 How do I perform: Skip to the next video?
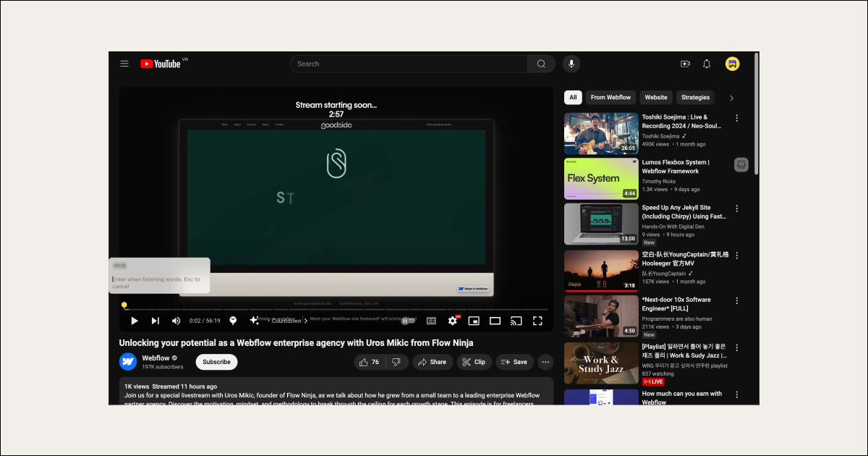tap(155, 321)
